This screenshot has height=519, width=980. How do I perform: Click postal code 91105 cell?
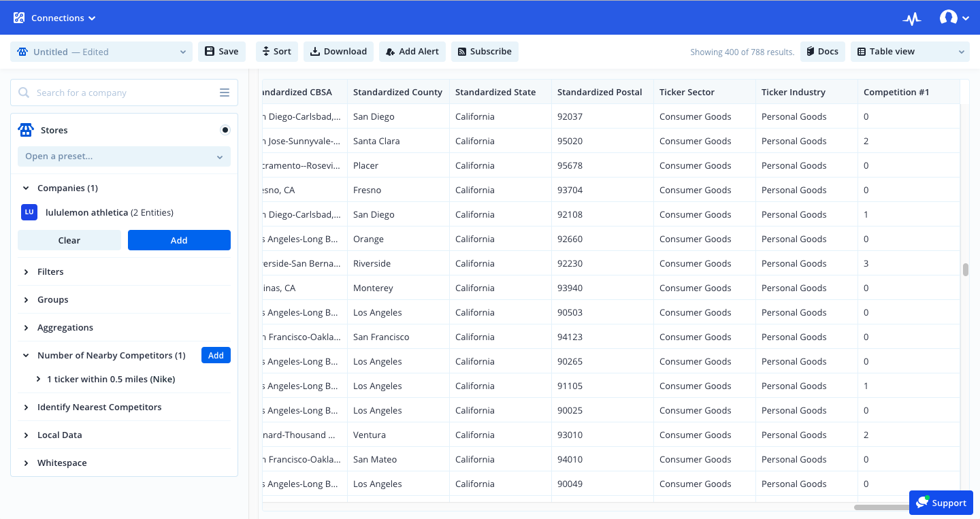(602, 386)
